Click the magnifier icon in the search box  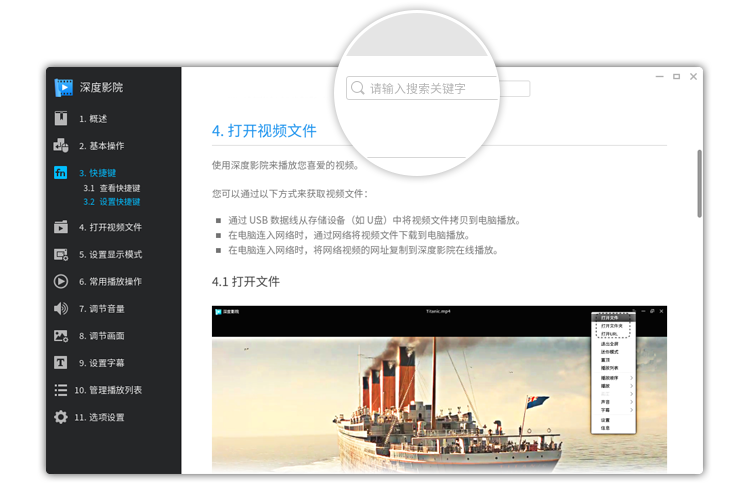click(358, 88)
